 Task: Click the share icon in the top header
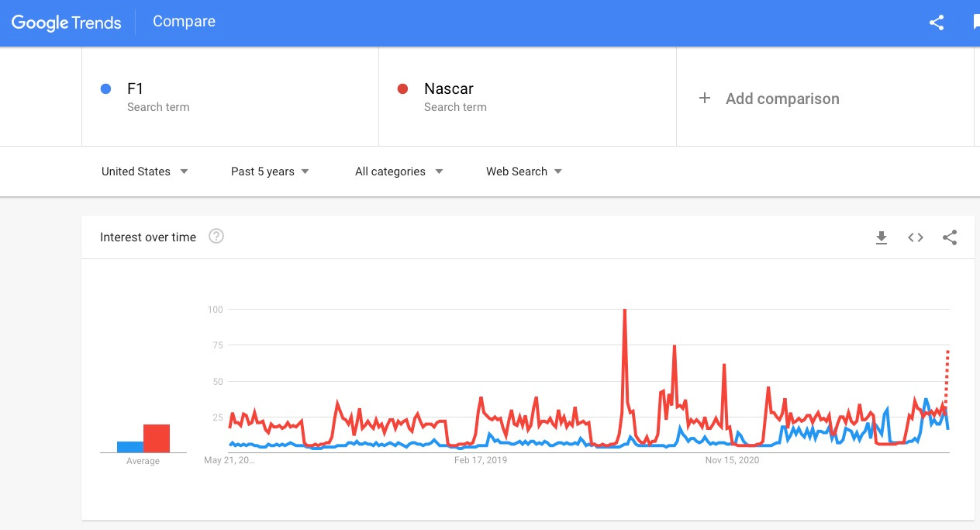click(x=936, y=23)
